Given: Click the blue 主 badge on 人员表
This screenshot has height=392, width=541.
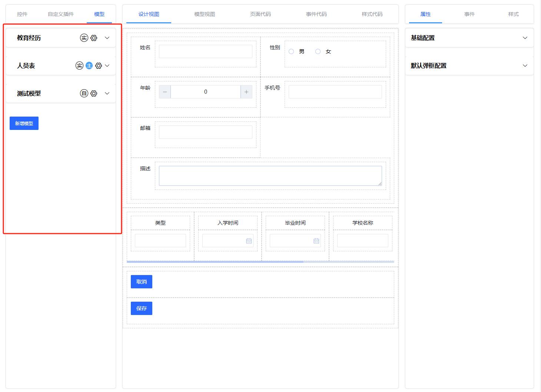Looking at the screenshot, I should (89, 66).
